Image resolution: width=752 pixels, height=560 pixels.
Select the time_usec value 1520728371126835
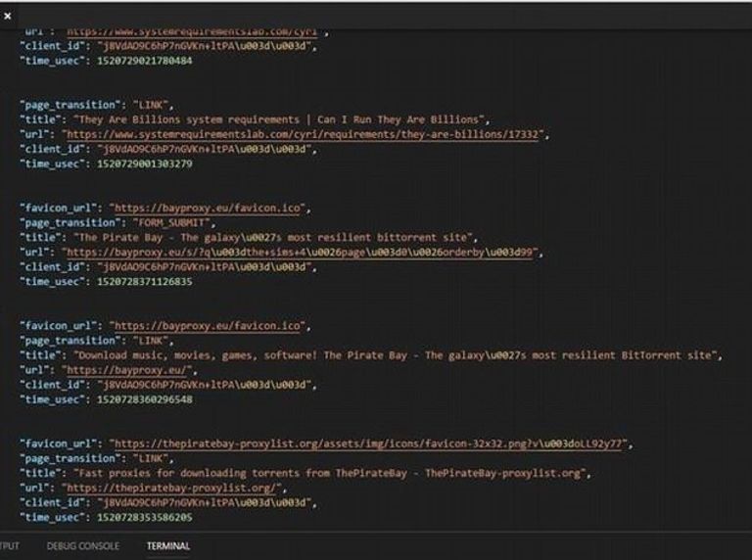tap(143, 281)
